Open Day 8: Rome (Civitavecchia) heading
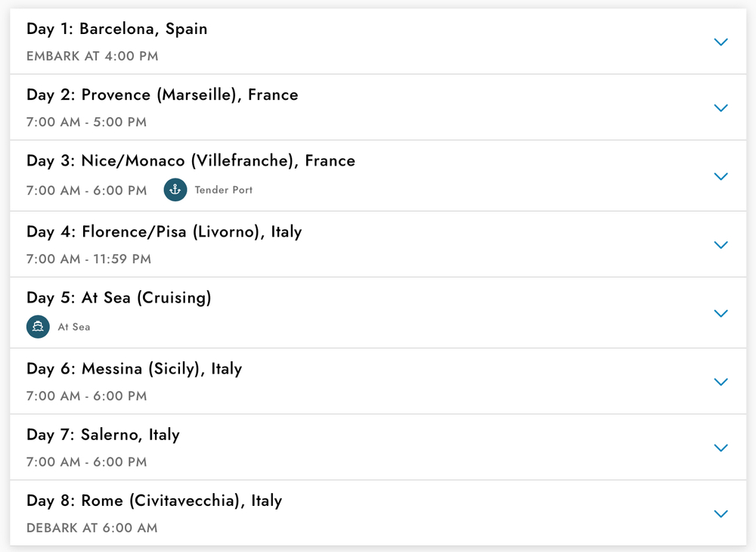The height and width of the screenshot is (552, 756). 153,500
